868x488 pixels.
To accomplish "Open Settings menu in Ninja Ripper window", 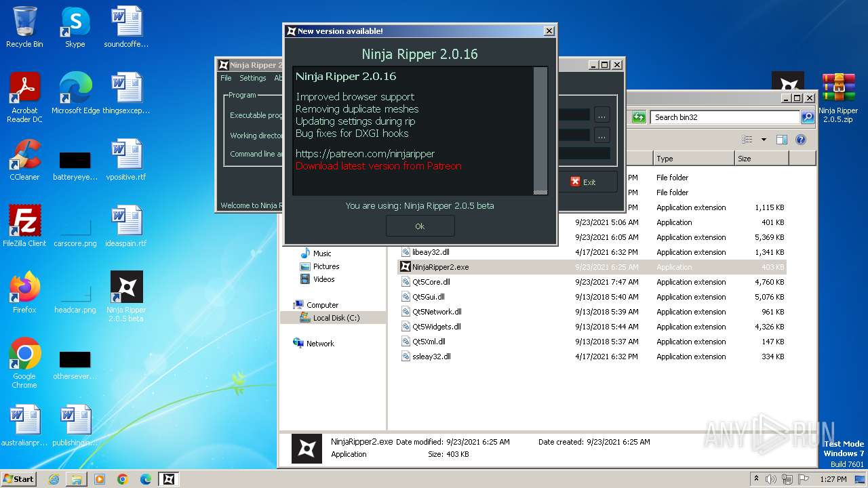I will (252, 78).
